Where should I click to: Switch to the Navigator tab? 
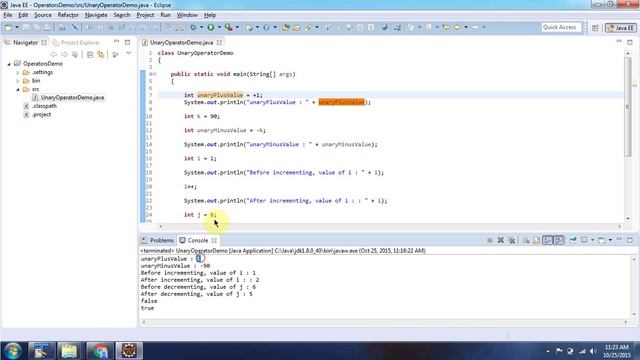click(25, 42)
